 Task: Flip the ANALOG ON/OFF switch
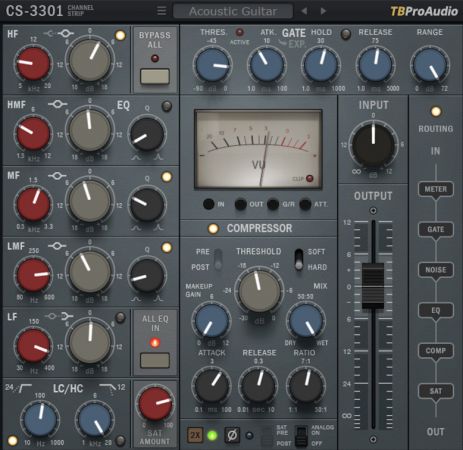(301, 436)
